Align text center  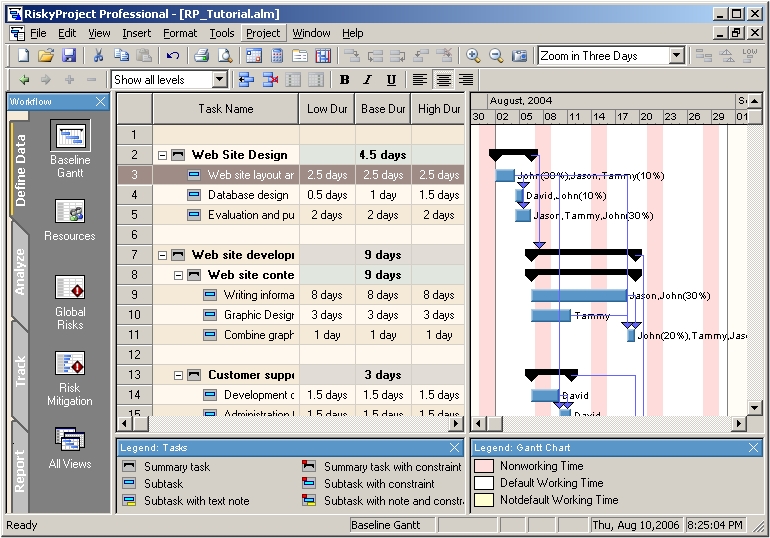click(x=443, y=80)
